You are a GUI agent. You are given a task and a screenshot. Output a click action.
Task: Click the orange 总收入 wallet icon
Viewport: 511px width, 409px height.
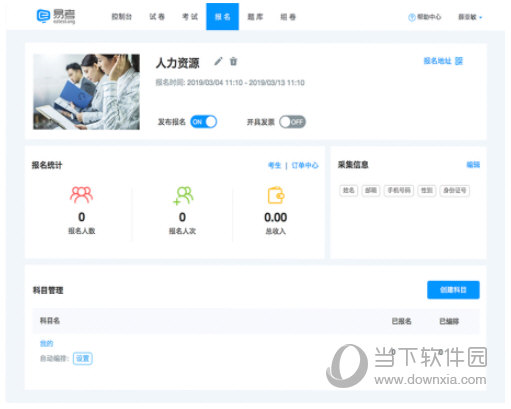pos(276,195)
